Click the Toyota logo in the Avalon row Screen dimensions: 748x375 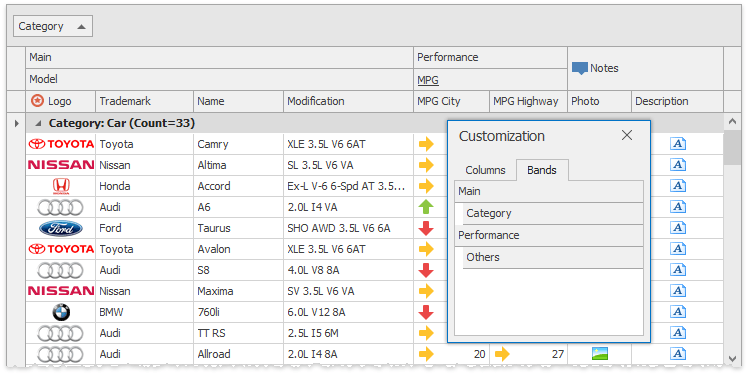61,249
